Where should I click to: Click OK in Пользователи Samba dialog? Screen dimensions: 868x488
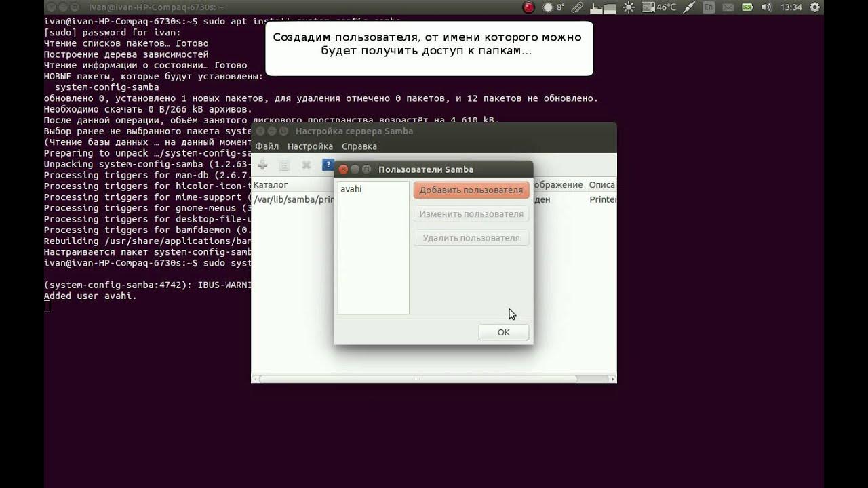503,332
